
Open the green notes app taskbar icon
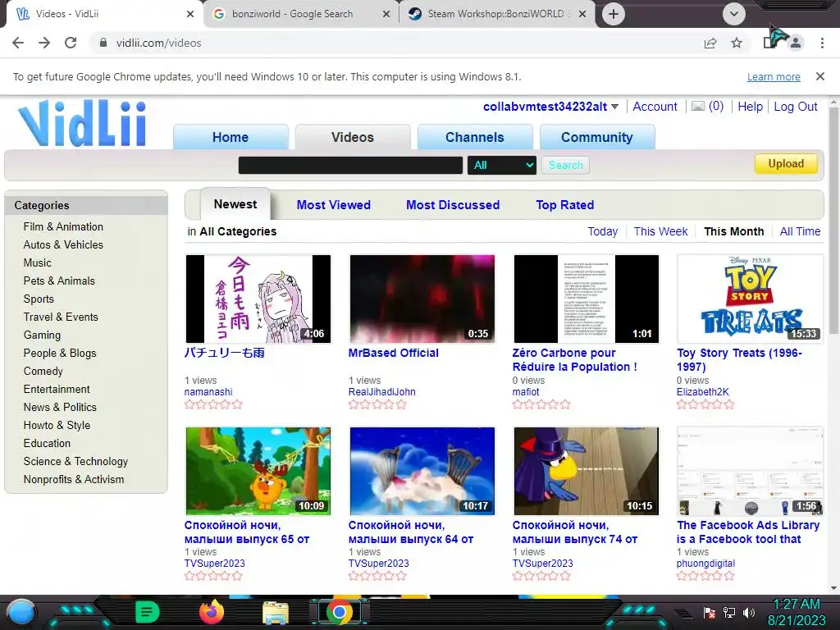coord(148,612)
